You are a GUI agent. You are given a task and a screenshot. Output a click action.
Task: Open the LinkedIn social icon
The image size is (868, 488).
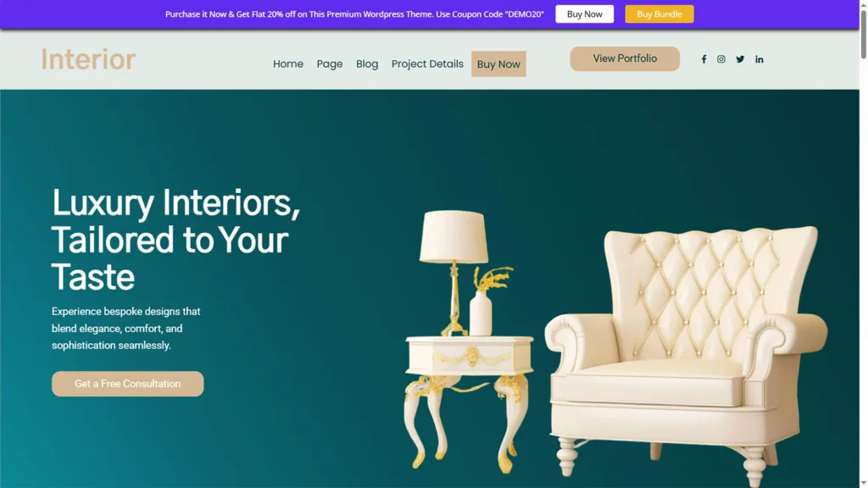pyautogui.click(x=759, y=59)
